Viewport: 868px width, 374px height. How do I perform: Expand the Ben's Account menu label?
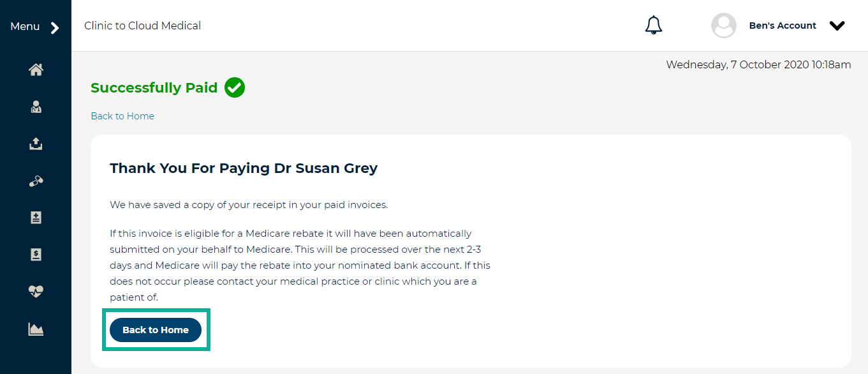pos(783,26)
